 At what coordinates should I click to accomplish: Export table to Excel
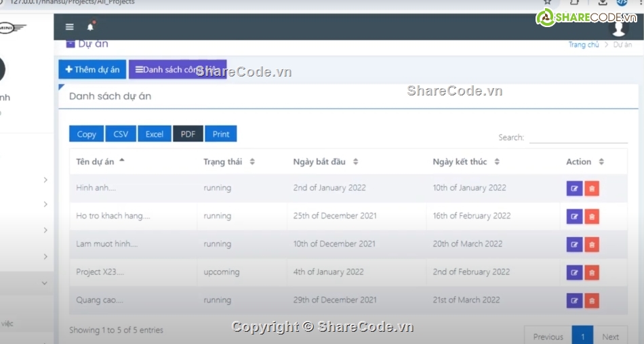pyautogui.click(x=155, y=134)
